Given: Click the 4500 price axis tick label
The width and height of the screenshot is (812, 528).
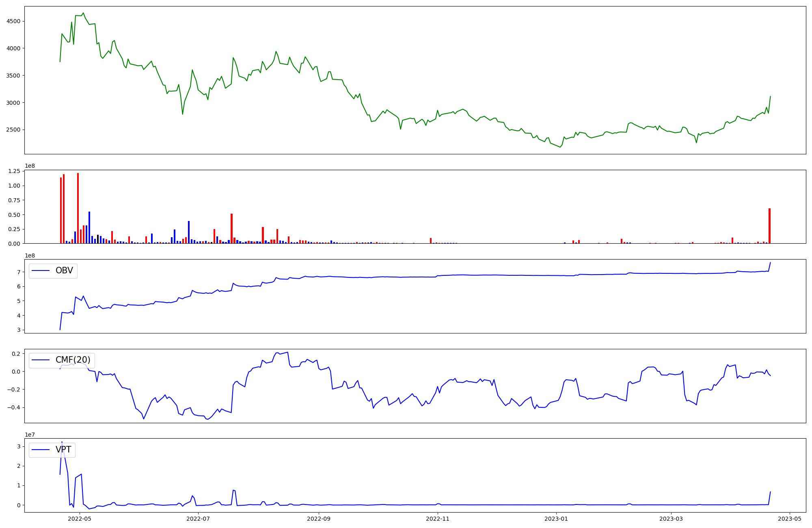Looking at the screenshot, I should [x=13, y=21].
